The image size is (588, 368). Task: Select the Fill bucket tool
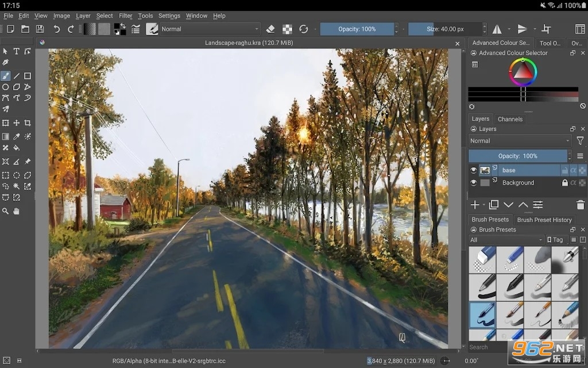[x=17, y=148]
